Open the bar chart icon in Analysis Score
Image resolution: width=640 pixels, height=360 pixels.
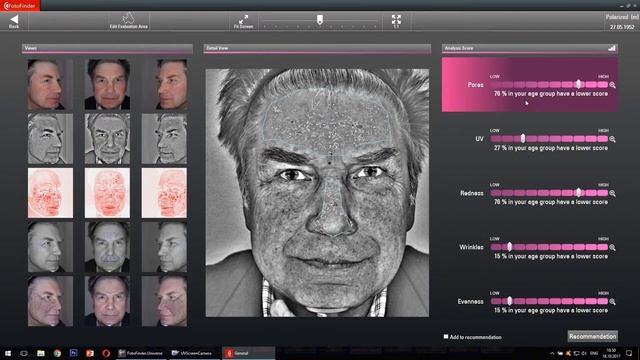(x=611, y=48)
